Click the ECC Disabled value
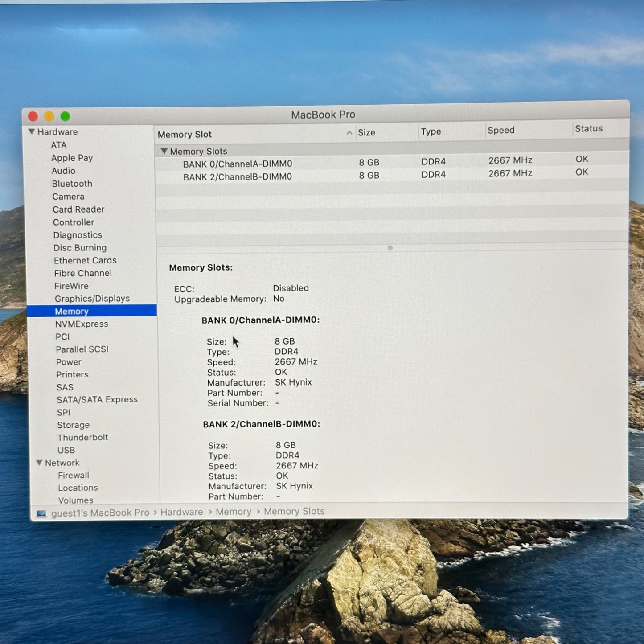The image size is (644, 644). pos(291,288)
